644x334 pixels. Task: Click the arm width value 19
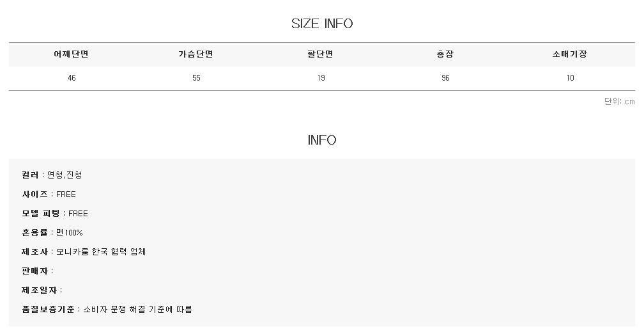click(x=321, y=78)
